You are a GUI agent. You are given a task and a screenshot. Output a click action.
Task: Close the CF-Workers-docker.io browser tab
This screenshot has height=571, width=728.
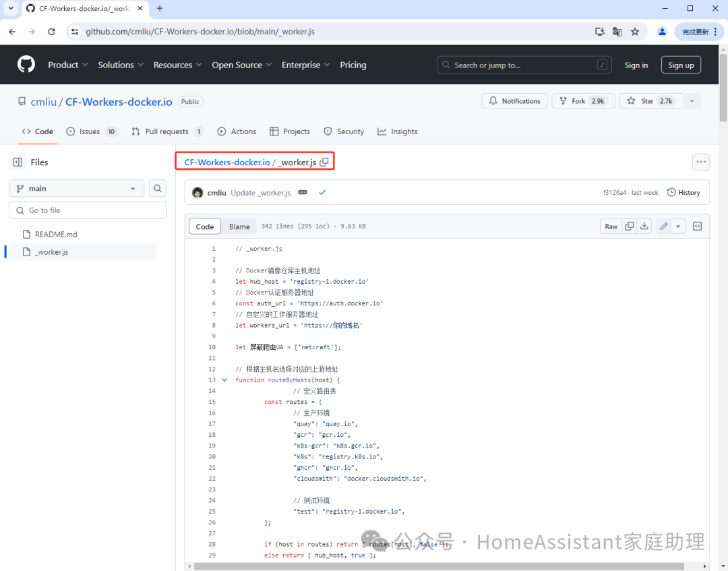point(140,8)
